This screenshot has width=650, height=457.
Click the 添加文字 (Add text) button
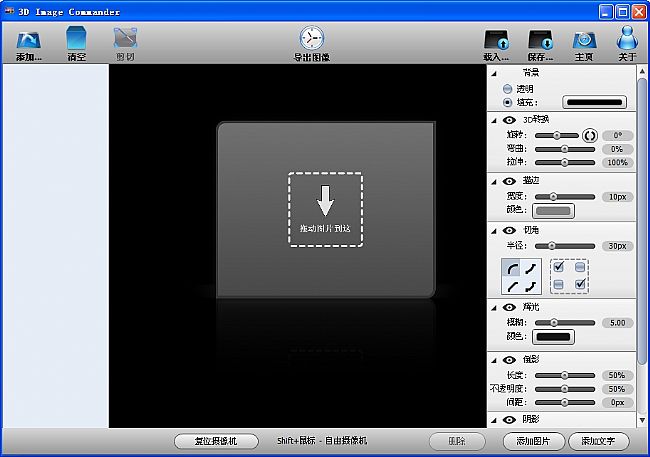click(599, 441)
